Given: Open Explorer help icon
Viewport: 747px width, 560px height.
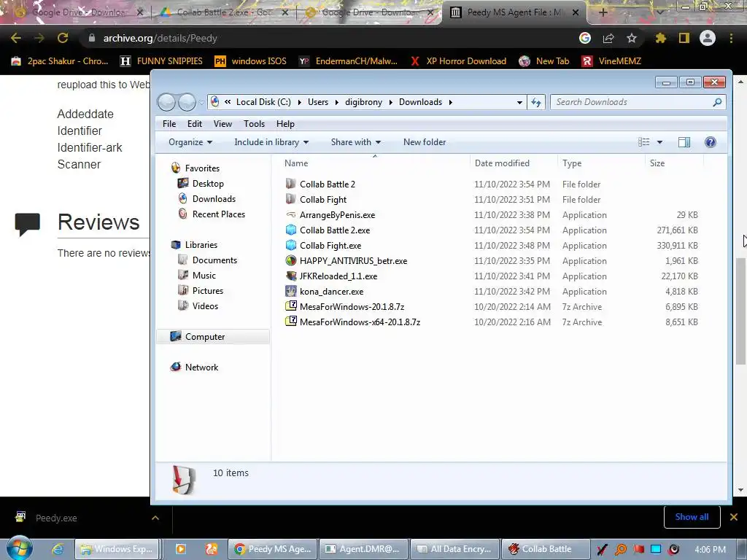Looking at the screenshot, I should coord(710,142).
